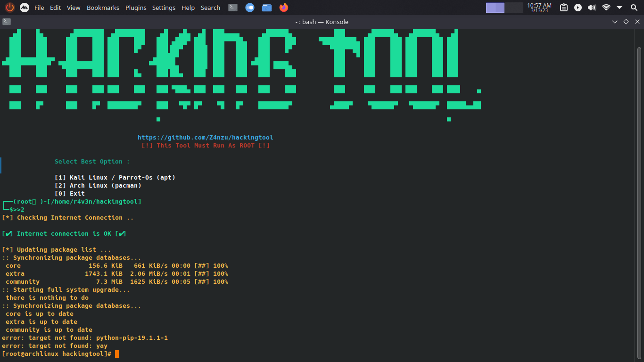
Task: Click the 'community is up to date' line
Action: click(49, 330)
